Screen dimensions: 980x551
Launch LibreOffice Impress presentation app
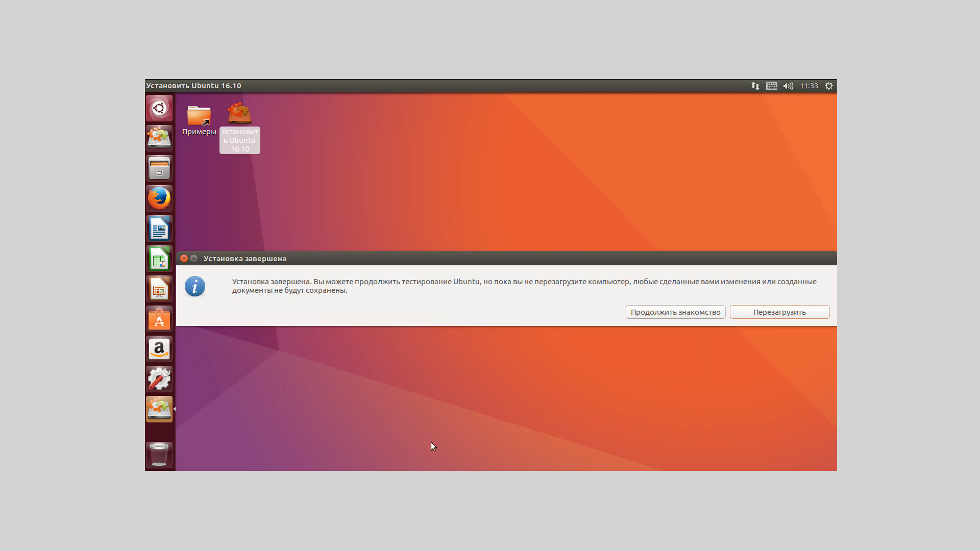[159, 289]
